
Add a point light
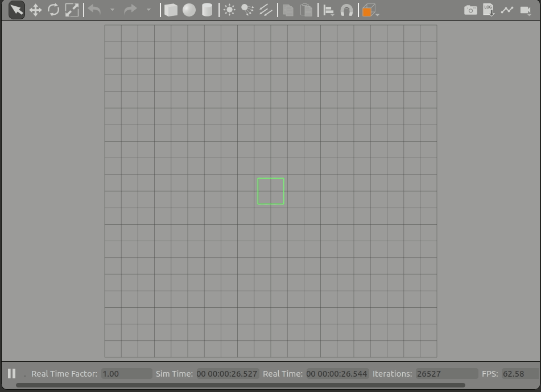pos(229,10)
